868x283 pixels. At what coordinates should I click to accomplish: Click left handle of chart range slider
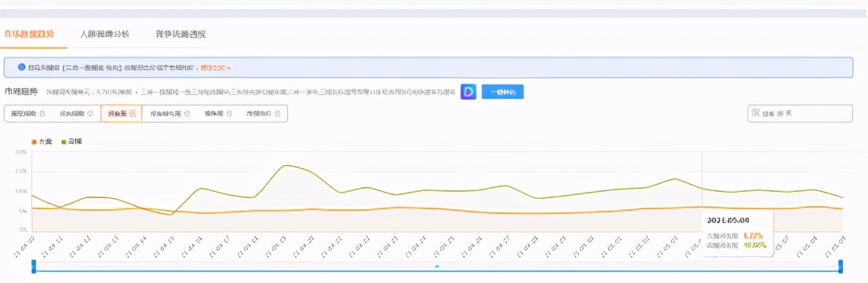pos(34,266)
